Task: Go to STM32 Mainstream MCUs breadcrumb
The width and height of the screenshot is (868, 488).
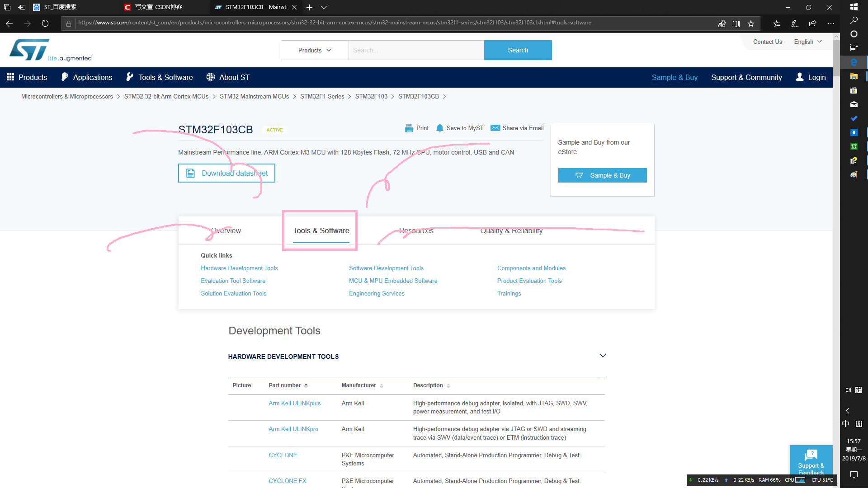Action: (x=254, y=97)
